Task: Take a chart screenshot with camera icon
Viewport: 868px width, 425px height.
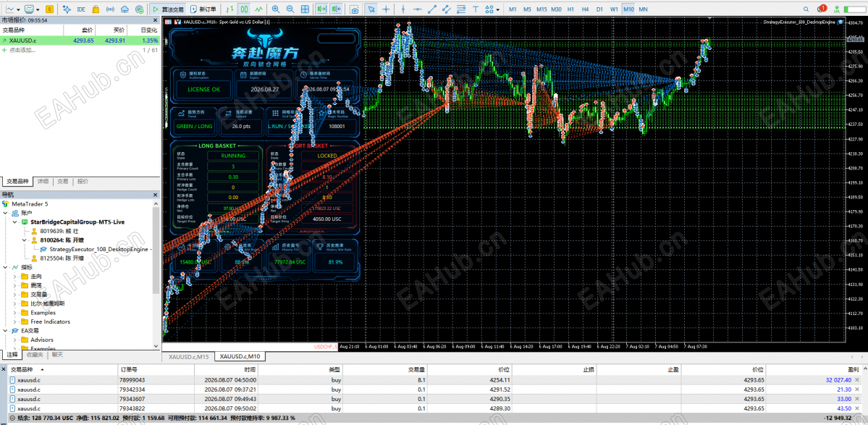Action: (x=354, y=9)
